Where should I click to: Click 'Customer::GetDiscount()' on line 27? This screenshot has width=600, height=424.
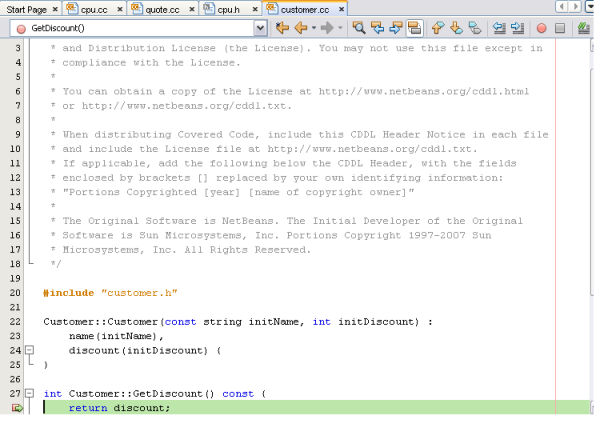coord(141,393)
